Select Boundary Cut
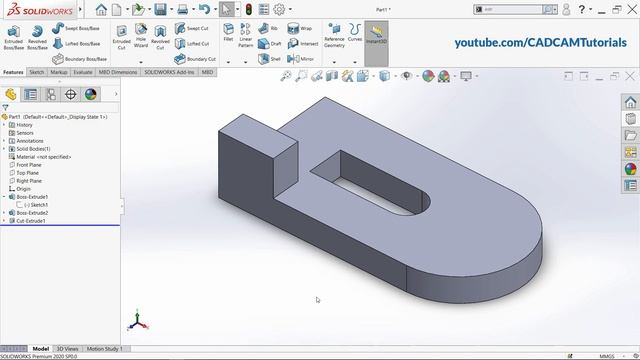The height and width of the screenshot is (360, 640). [195, 59]
